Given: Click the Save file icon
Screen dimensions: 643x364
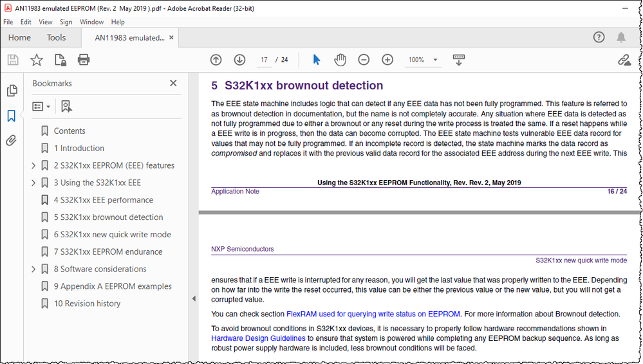Looking at the screenshot, I should (13, 60).
